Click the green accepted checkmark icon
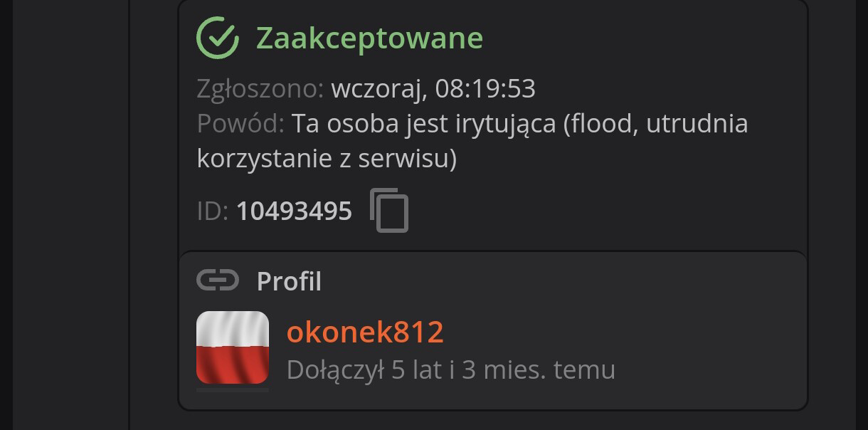This screenshot has height=430, width=868. click(x=218, y=38)
